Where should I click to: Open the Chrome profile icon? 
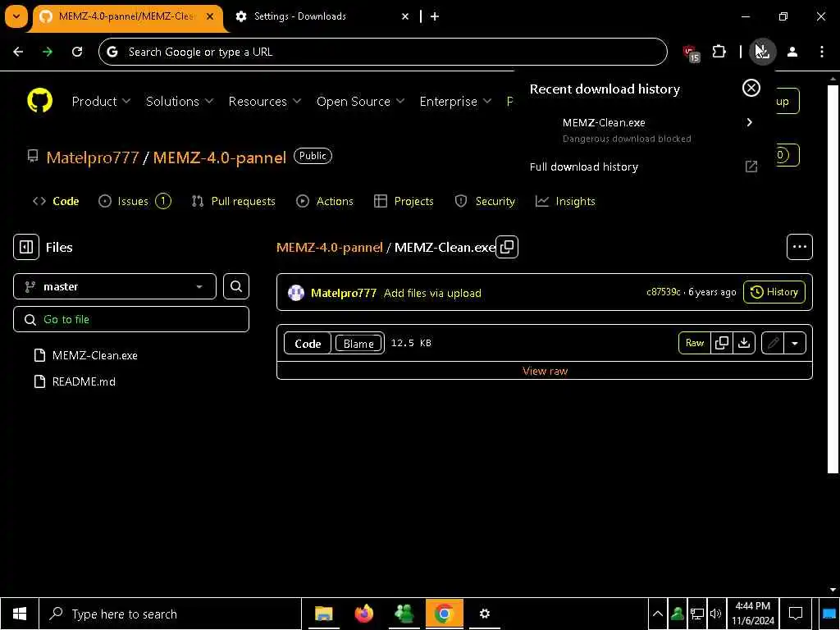click(x=792, y=52)
